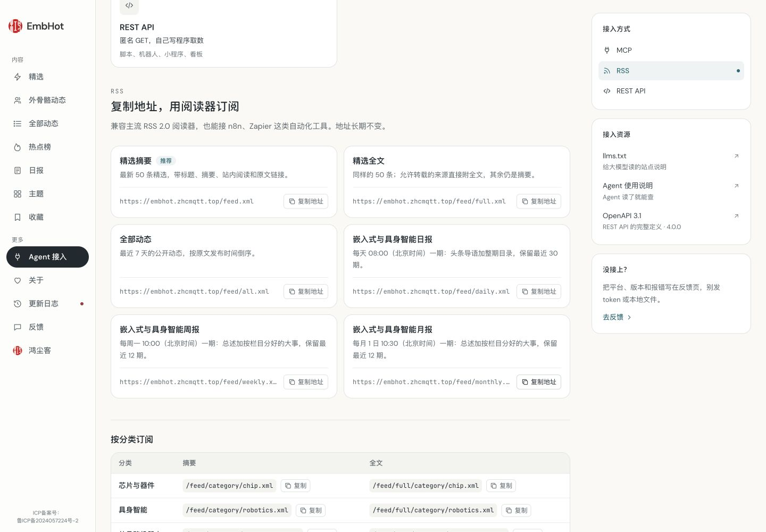
Task: Click the Agent 接入 plug icon
Action: [18, 257]
